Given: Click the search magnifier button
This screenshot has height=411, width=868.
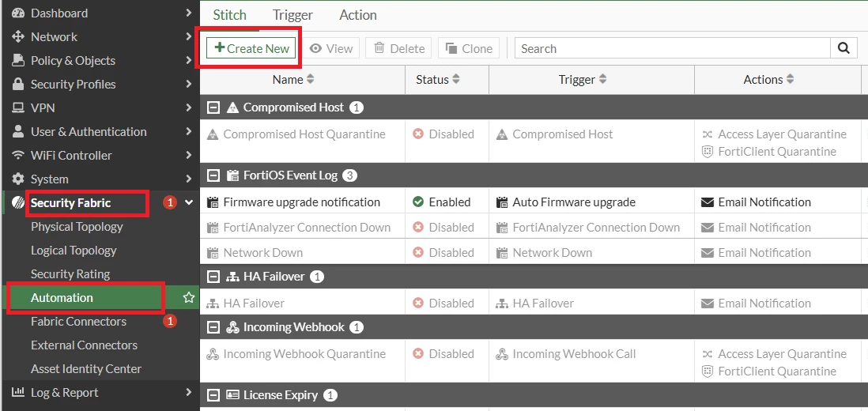Looking at the screenshot, I should pos(843,48).
